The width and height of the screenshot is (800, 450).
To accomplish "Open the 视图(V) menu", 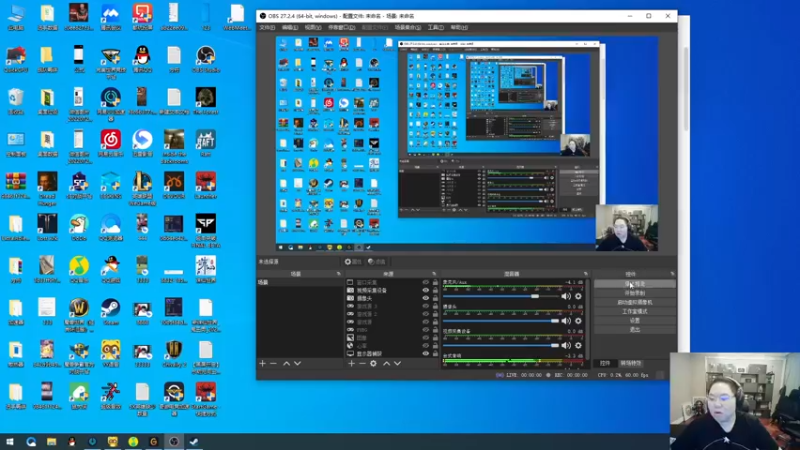I will 313,28.
